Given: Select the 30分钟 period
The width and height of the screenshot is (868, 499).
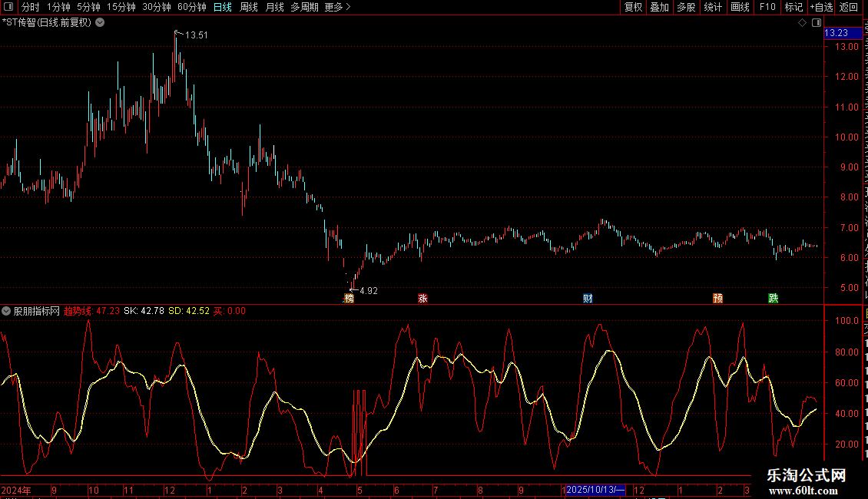Looking at the screenshot, I should [x=157, y=7].
